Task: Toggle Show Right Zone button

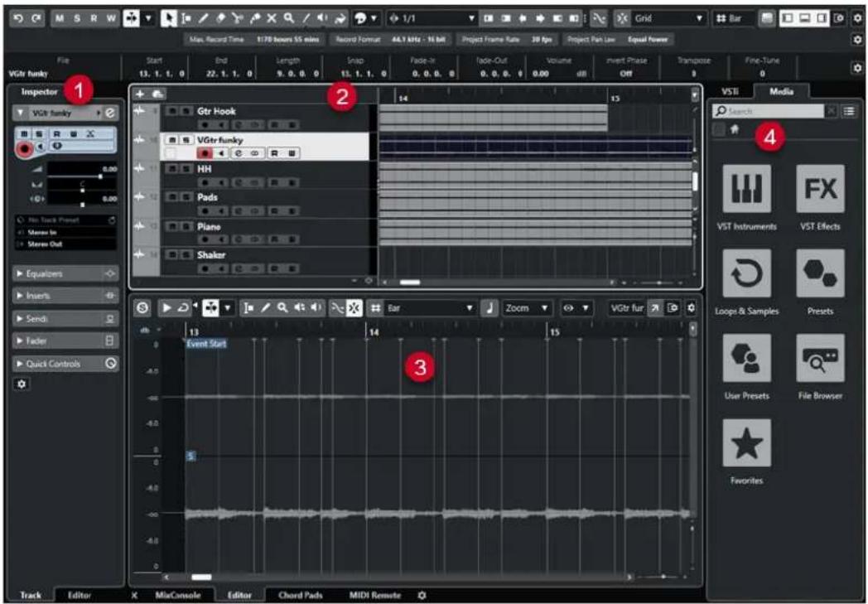Action: click(822, 18)
